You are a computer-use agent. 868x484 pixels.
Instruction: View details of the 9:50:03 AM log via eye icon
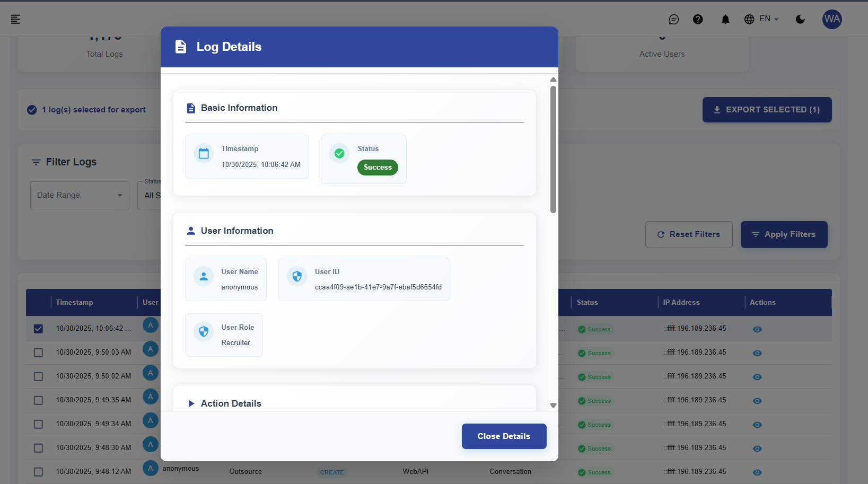click(x=757, y=353)
